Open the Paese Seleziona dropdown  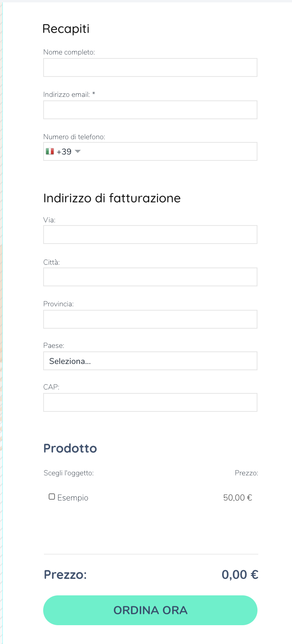tap(150, 361)
